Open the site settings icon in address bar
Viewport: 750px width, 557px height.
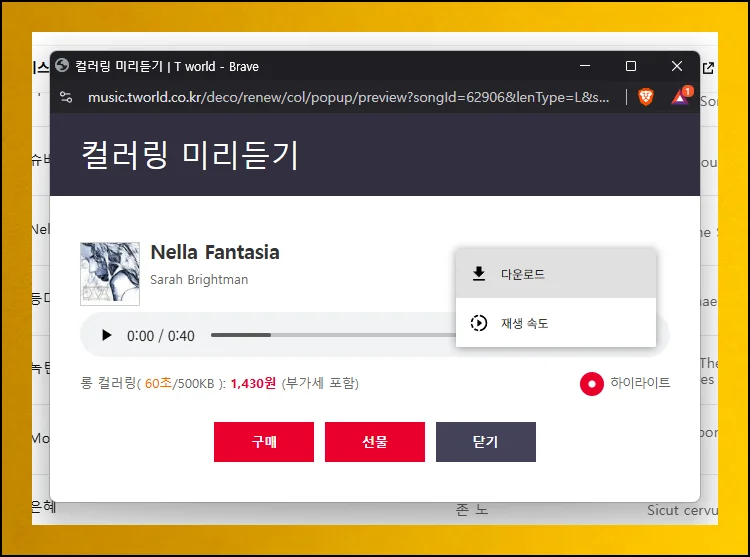tap(66, 98)
